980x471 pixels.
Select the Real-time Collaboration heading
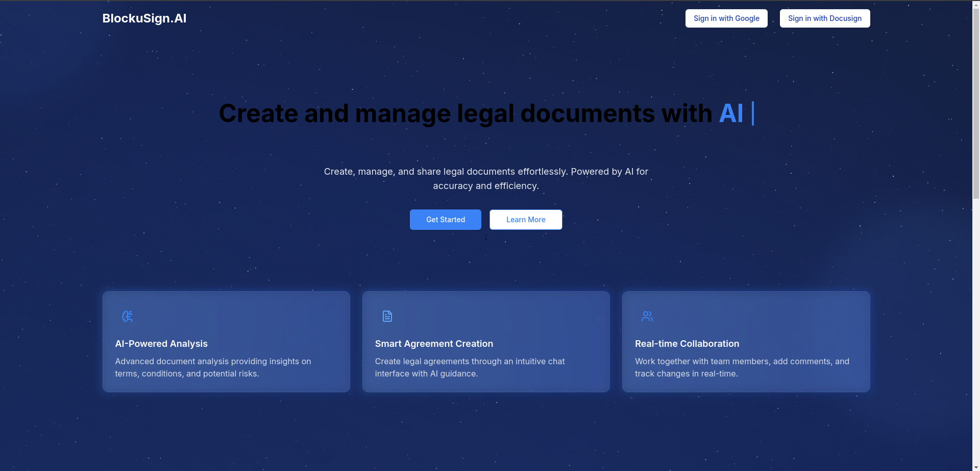(x=687, y=344)
